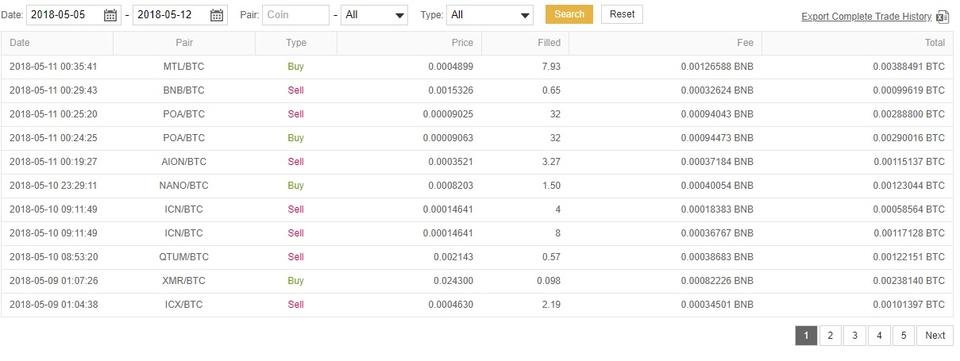Click date 2018-05-09 01:07:26
Image resolution: width=960 pixels, height=361 pixels.
tap(53, 281)
